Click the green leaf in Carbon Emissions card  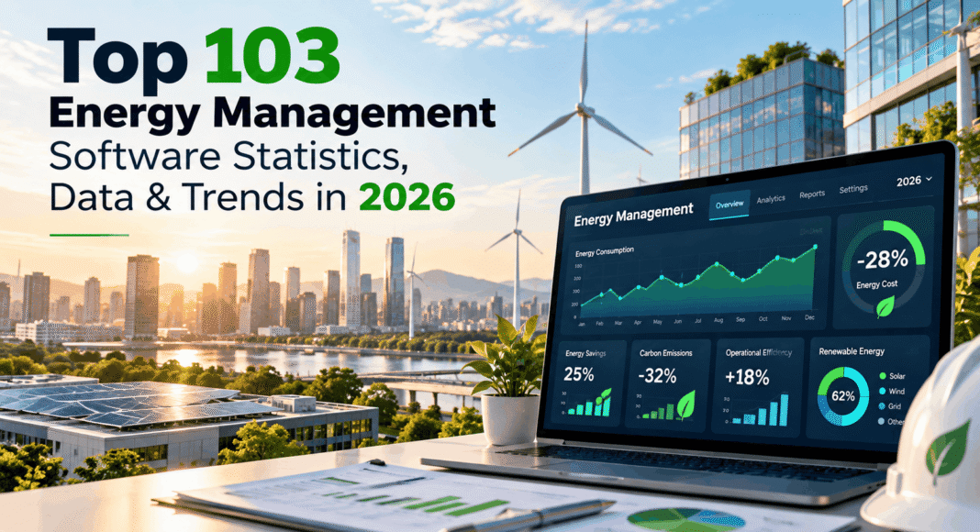685,405
